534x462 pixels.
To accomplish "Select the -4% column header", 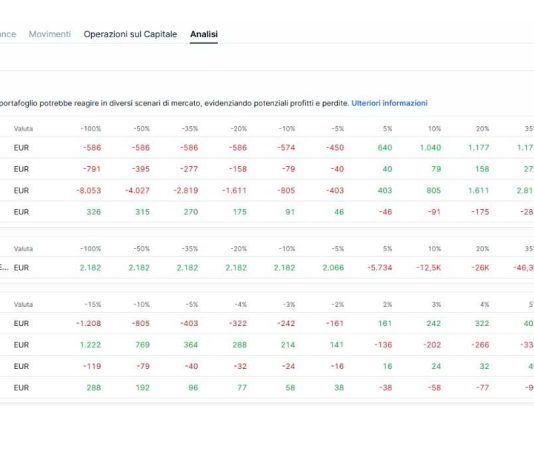I will (x=240, y=305).
